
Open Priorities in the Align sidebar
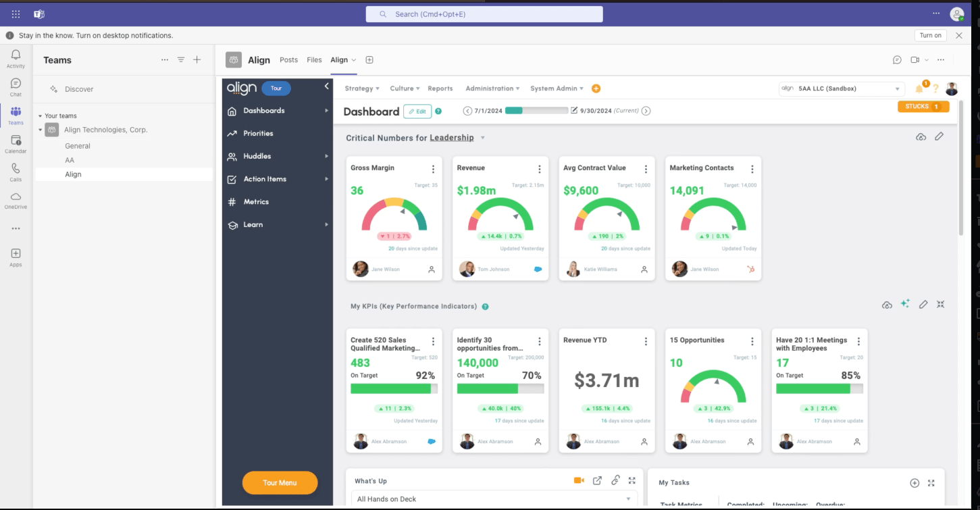point(258,134)
